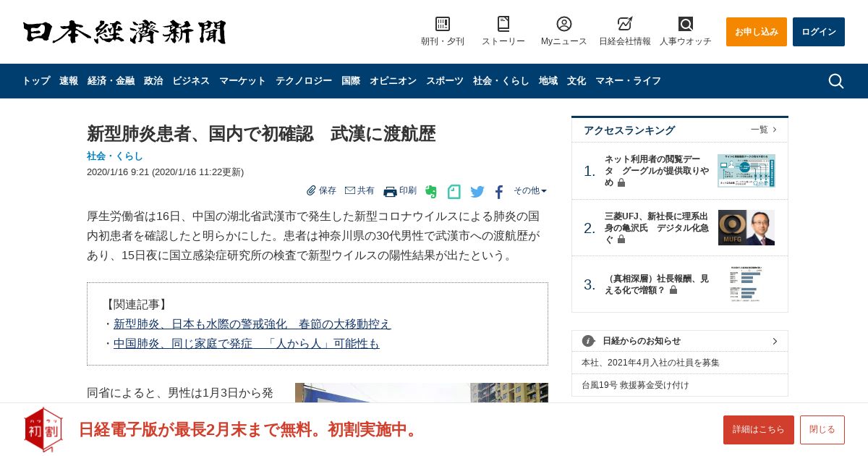Open related article 中国肺炎、同じ家庭で発症
Image resolution: width=868 pixels, height=456 pixels.
pyautogui.click(x=246, y=344)
